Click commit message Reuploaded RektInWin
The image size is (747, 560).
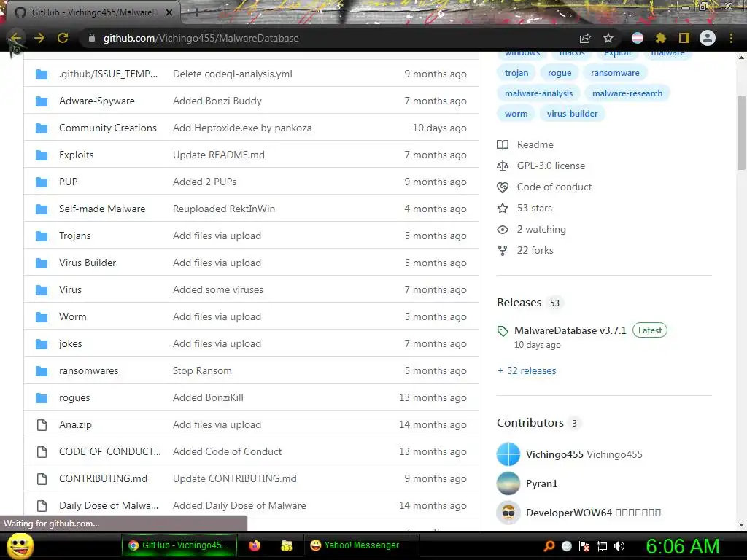click(224, 209)
